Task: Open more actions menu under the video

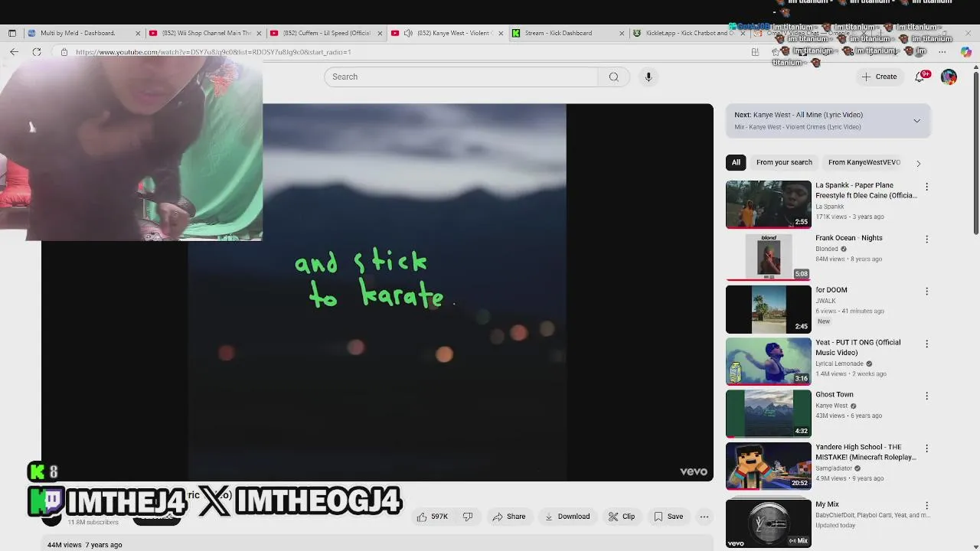Action: tap(704, 517)
